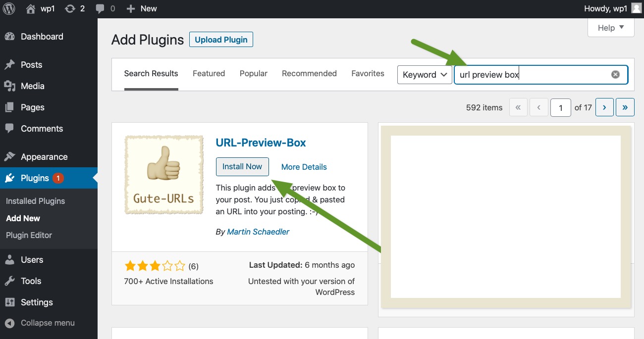The image size is (644, 339).
Task: Install the URL-Preview-Box plugin now
Action: pos(242,167)
